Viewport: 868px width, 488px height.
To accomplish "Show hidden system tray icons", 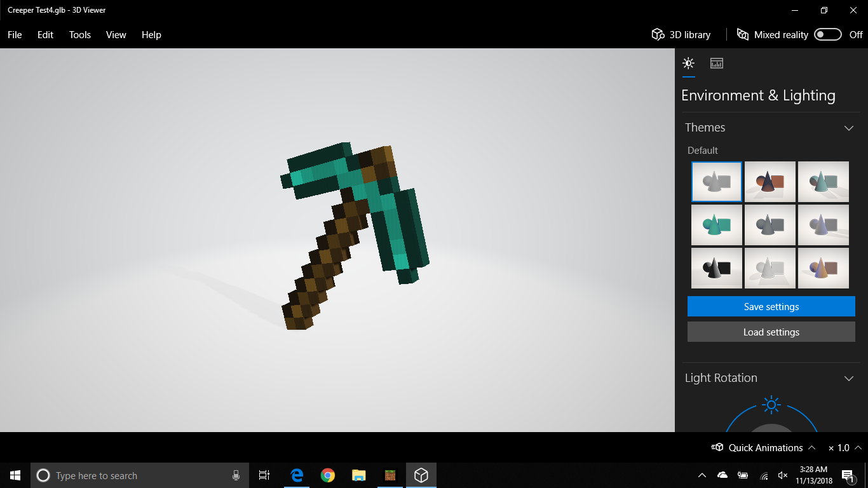I will 702,475.
